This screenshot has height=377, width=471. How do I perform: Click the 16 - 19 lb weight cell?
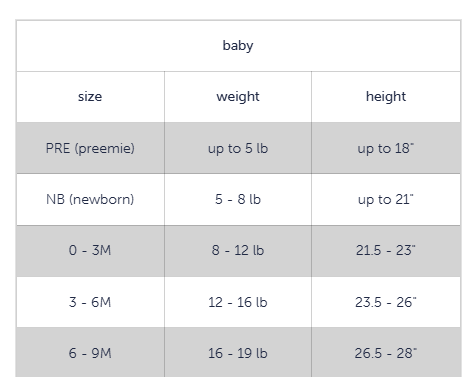238,353
